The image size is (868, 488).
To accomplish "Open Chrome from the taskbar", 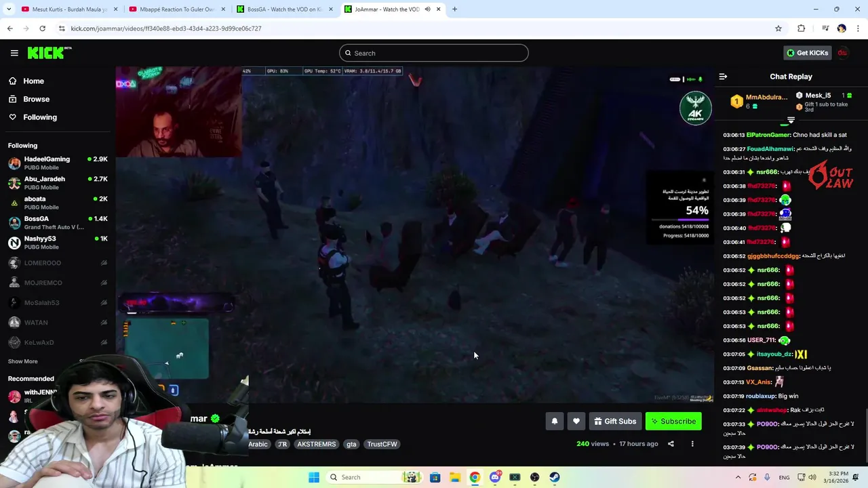I will tap(475, 477).
